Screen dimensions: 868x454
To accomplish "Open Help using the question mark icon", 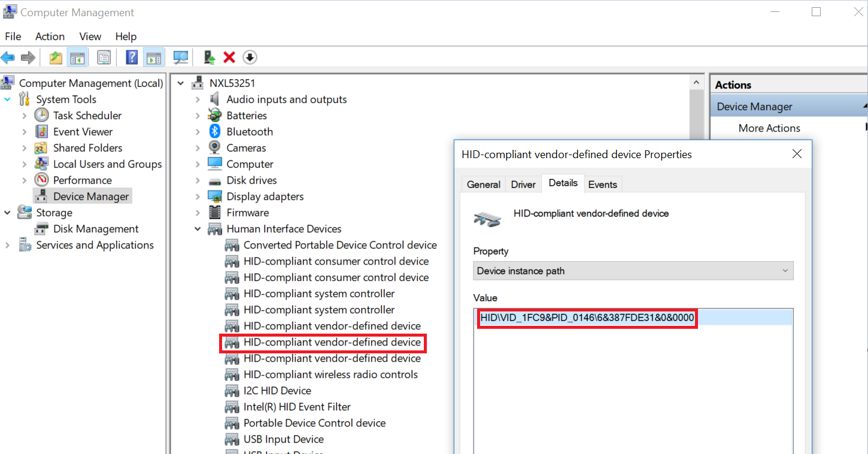I will point(130,57).
